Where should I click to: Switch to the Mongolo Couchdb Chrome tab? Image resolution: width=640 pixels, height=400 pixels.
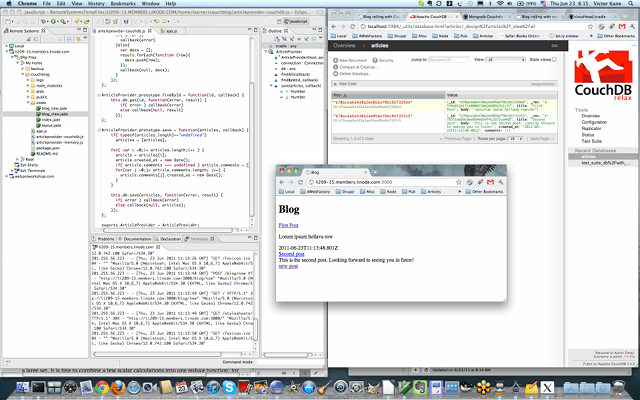coord(486,17)
